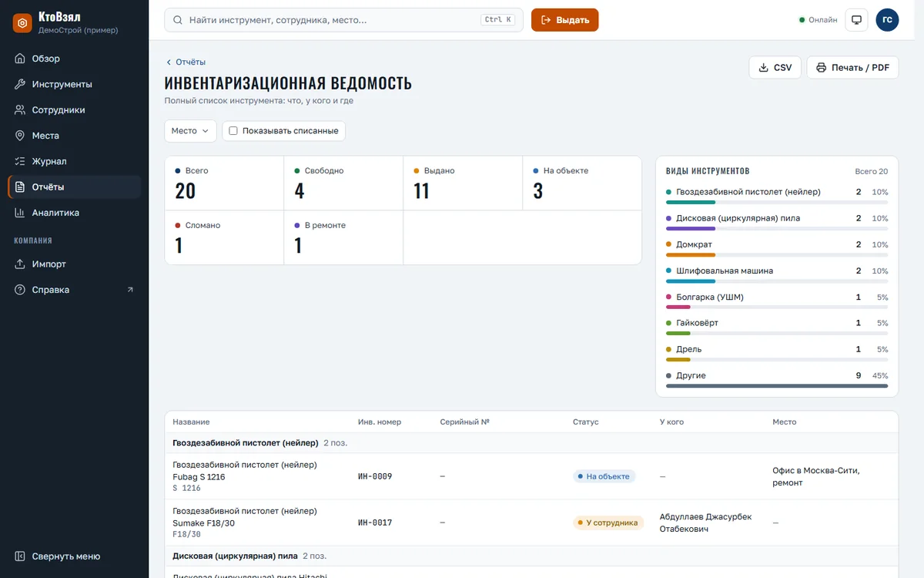Image resolution: width=924 pixels, height=578 pixels.
Task: Open Аналитика in the sidebar
Action: (74, 213)
